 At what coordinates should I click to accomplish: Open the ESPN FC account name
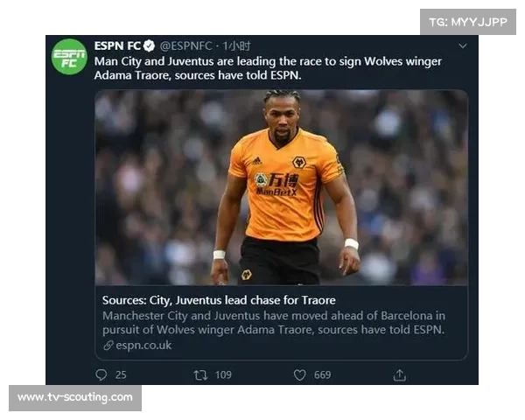(x=116, y=45)
